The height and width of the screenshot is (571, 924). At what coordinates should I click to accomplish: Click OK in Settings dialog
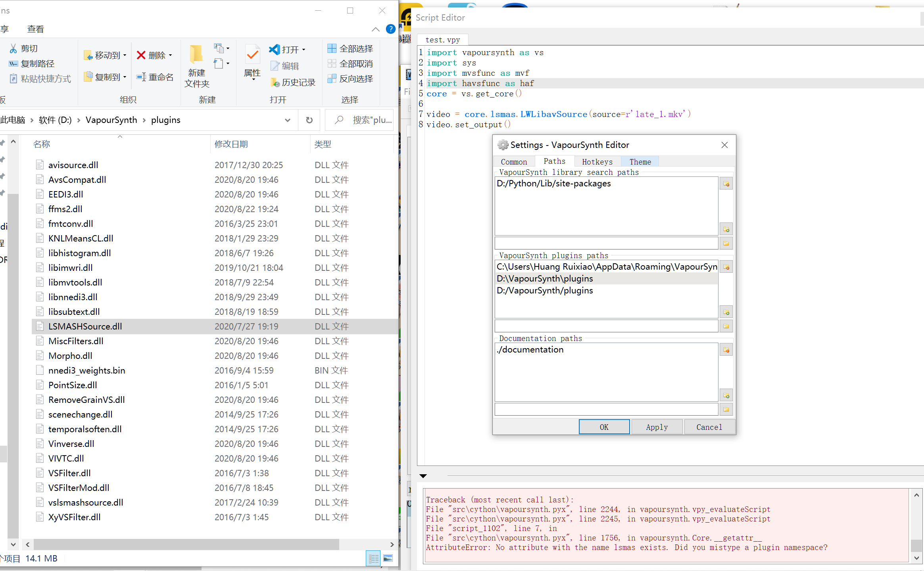604,427
